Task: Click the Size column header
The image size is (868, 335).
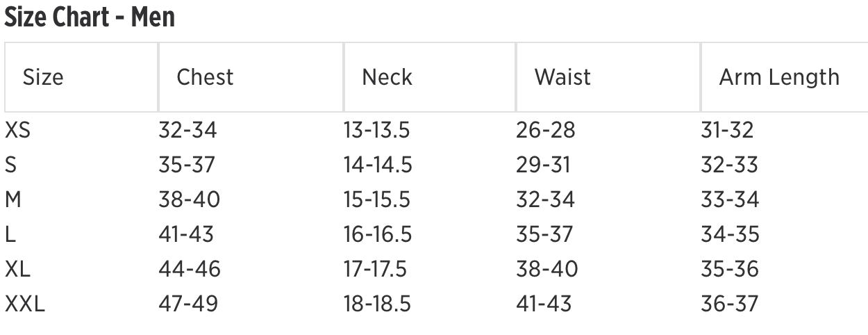Action: (x=43, y=77)
